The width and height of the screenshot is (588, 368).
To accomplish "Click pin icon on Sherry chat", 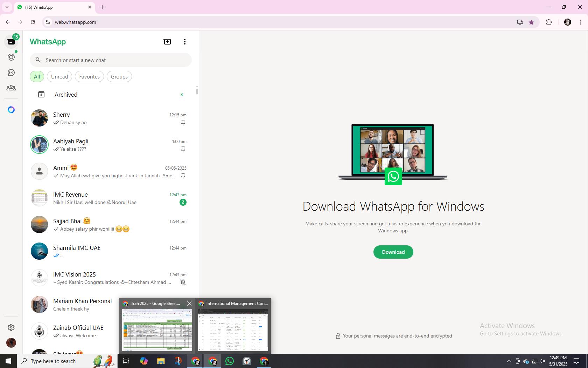I will 183,123.
